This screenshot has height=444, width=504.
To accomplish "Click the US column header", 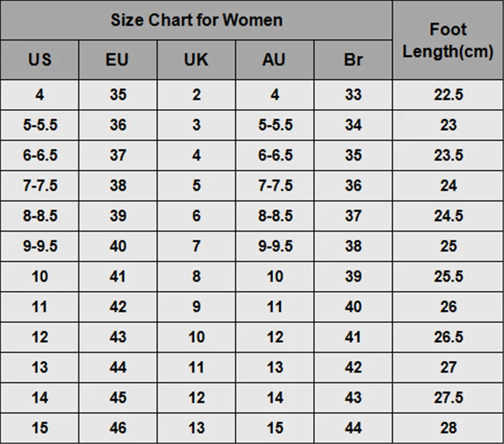I will coord(40,59).
